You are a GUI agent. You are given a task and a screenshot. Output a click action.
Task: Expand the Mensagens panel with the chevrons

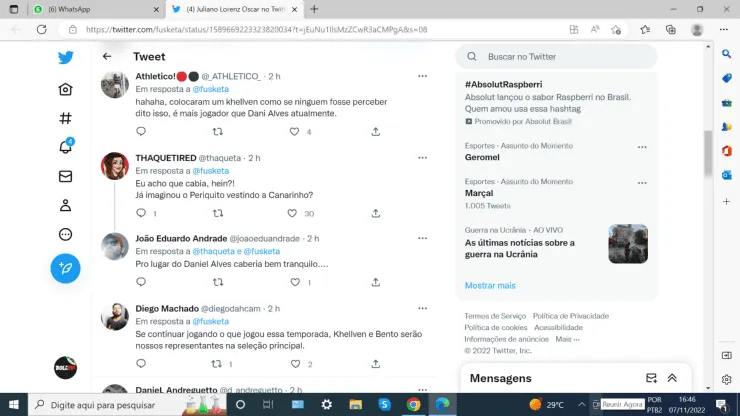point(672,378)
